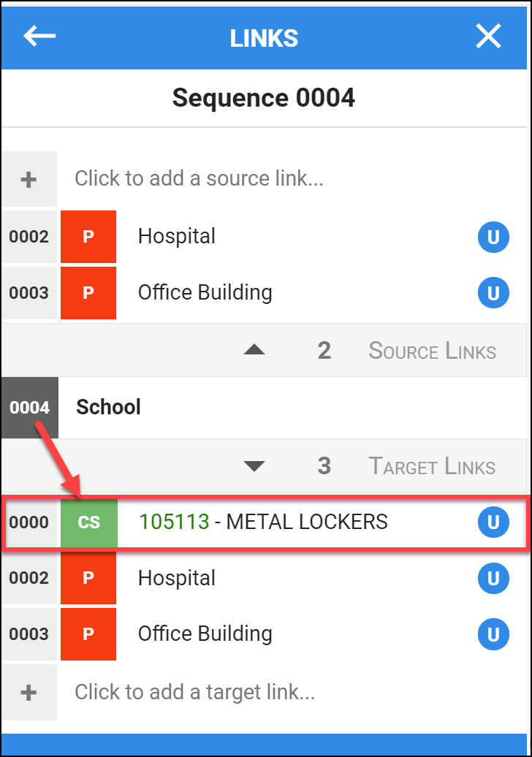Go back with the left arrow icon

tap(39, 37)
